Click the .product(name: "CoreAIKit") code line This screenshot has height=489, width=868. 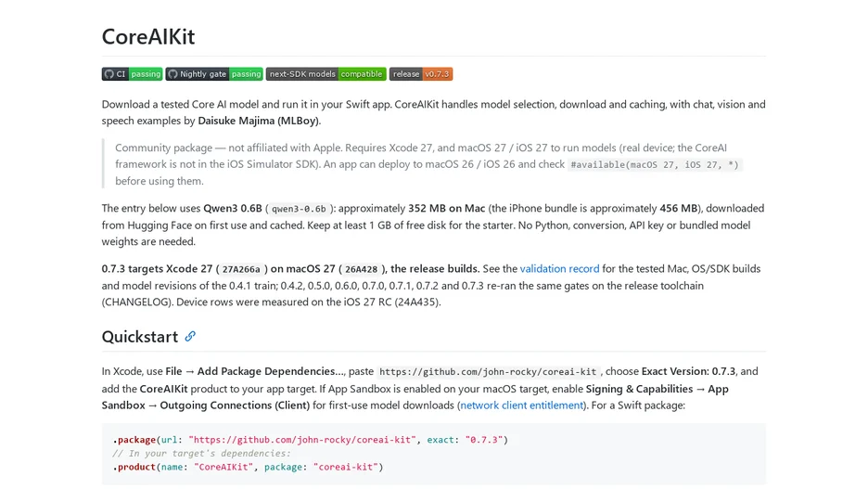[x=248, y=467]
